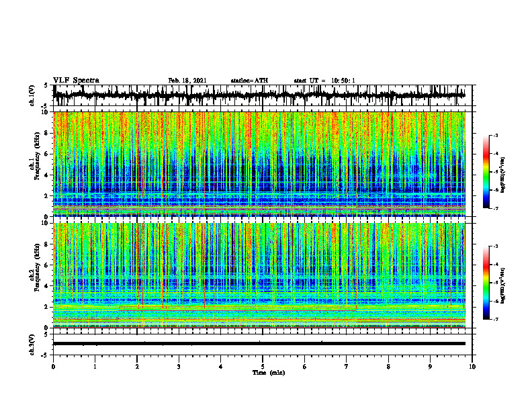The image size is (532, 411).
Task: Click the time axis tick label "4"
Action: click(x=221, y=367)
